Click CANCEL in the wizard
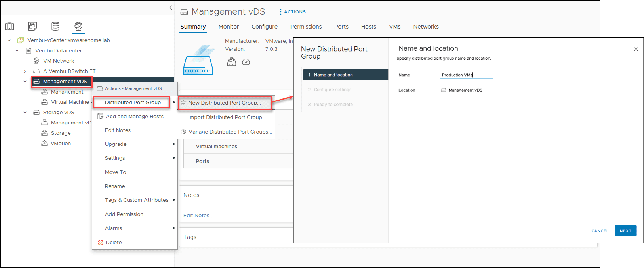 [600, 231]
